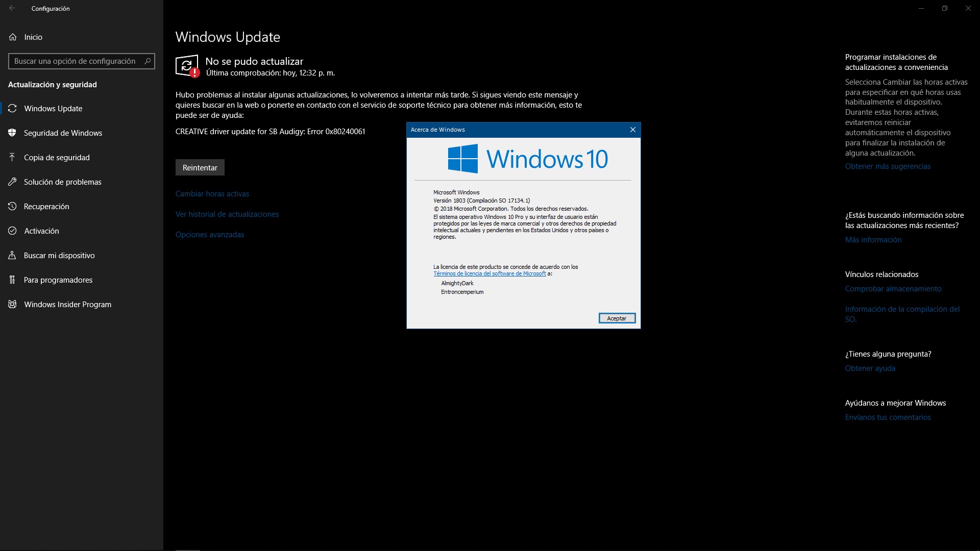Go to Recuperación settings
This screenshot has height=551, width=980.
[x=82, y=206]
